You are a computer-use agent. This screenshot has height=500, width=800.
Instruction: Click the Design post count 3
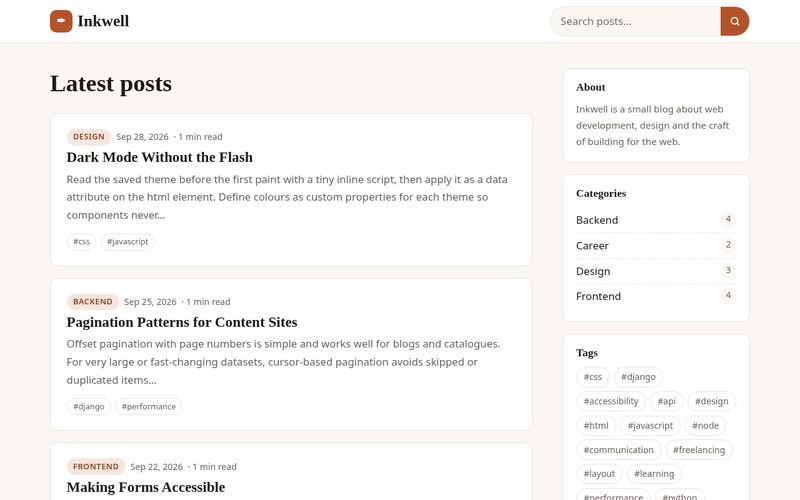click(x=728, y=270)
